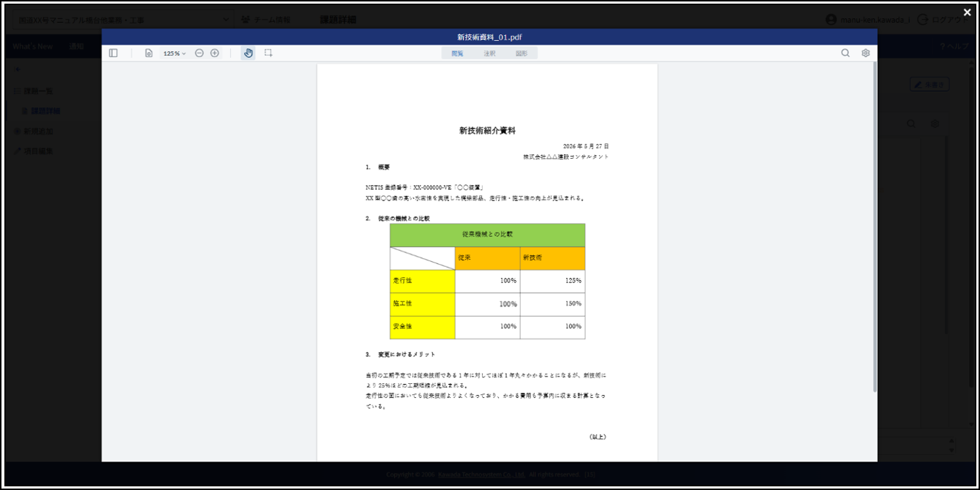Open 項目編集 in background sidebar
This screenshot has height=490, width=980.
point(34,151)
